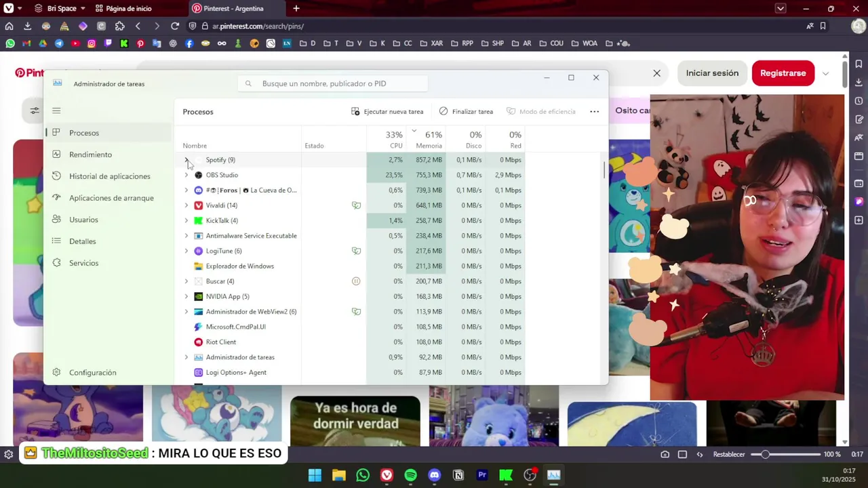Click the Vivaldi process icon in list
The width and height of the screenshot is (868, 488).
pyautogui.click(x=198, y=205)
